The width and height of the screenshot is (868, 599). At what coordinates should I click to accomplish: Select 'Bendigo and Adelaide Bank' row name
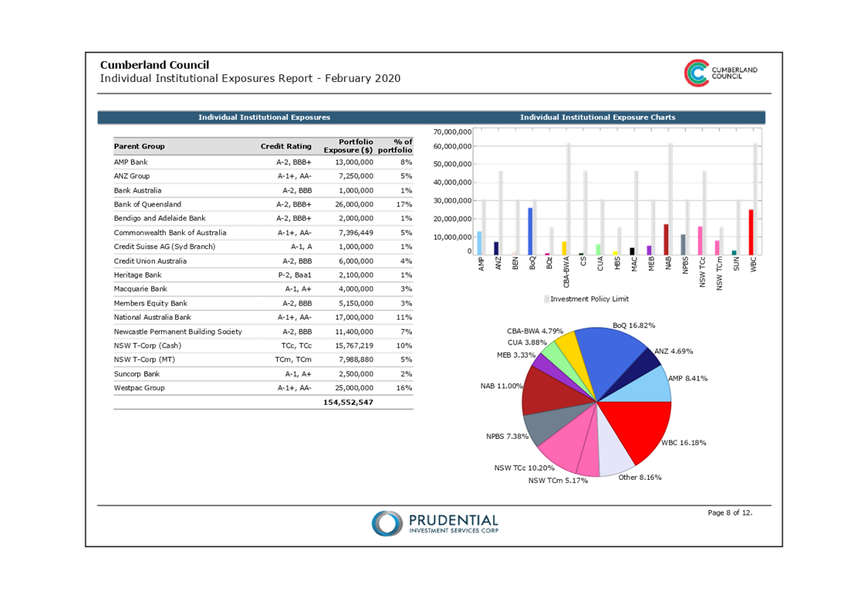(160, 218)
